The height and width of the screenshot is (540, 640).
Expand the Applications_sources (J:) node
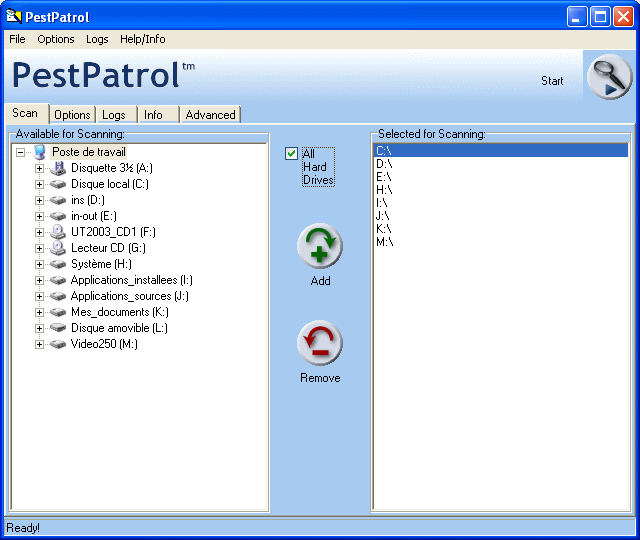tap(39, 296)
